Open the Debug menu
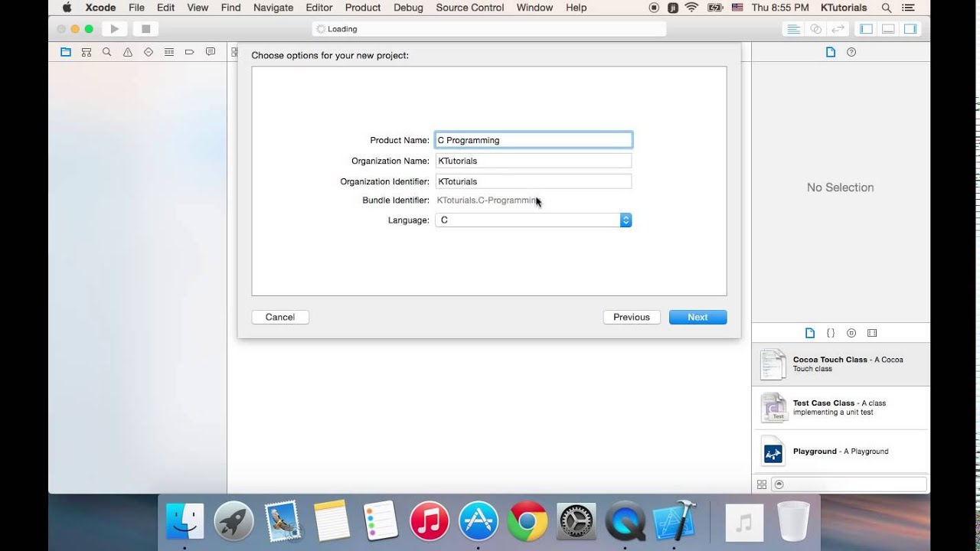 (408, 8)
